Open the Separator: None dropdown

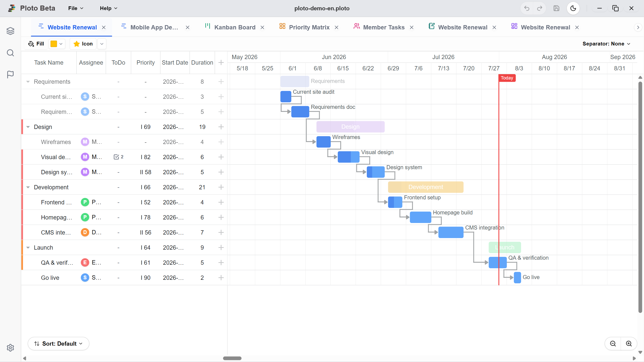pyautogui.click(x=607, y=44)
